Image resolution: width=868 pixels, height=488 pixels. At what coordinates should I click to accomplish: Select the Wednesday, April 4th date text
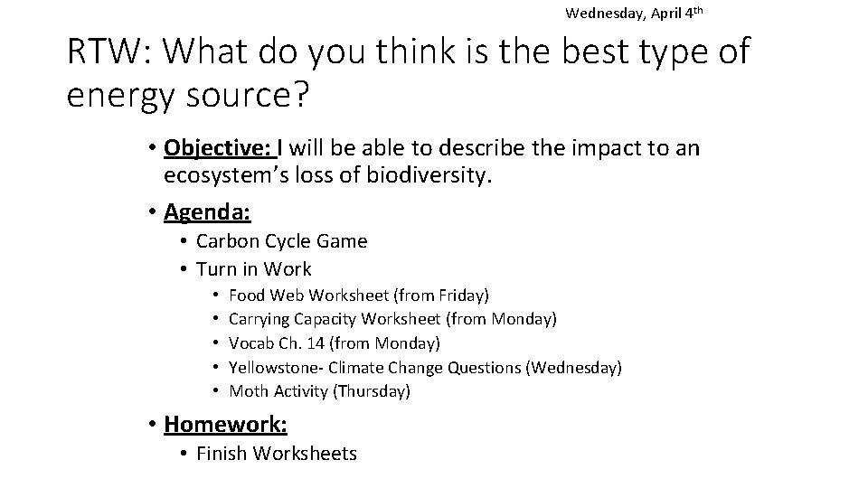point(634,13)
